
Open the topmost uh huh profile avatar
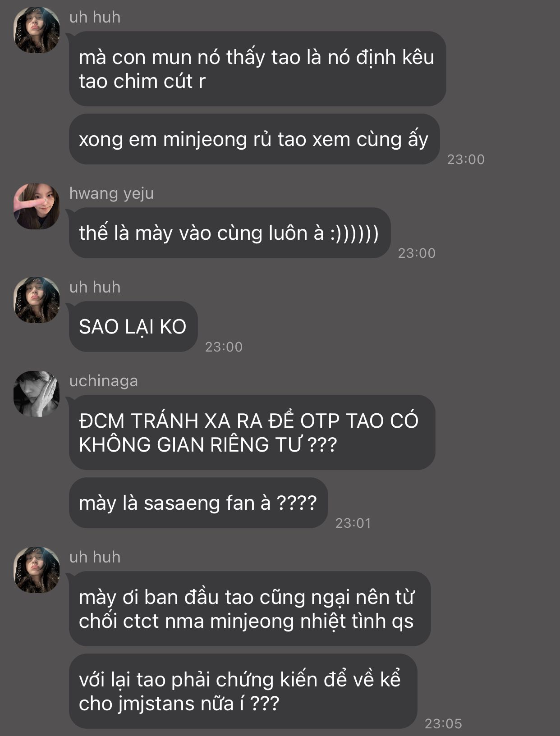coord(37,30)
